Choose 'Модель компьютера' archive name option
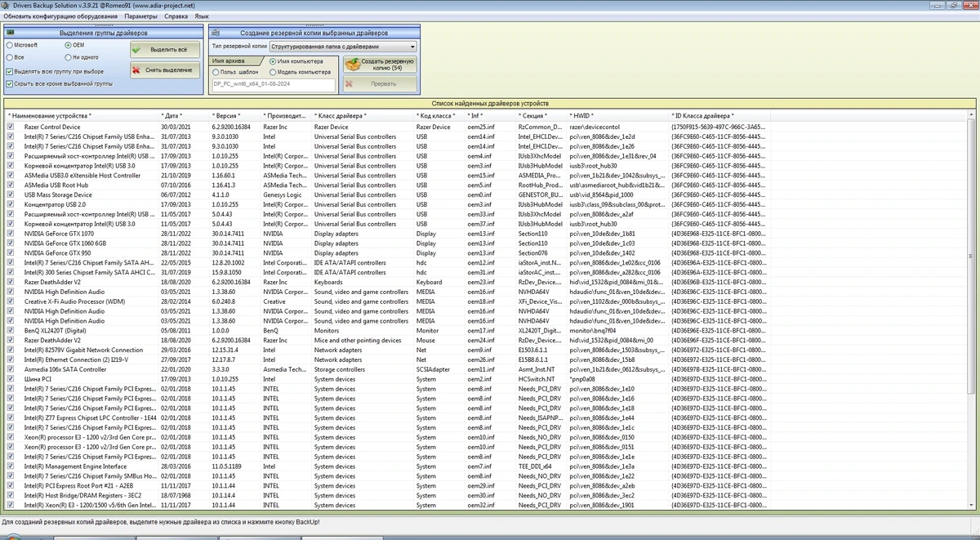 click(273, 72)
